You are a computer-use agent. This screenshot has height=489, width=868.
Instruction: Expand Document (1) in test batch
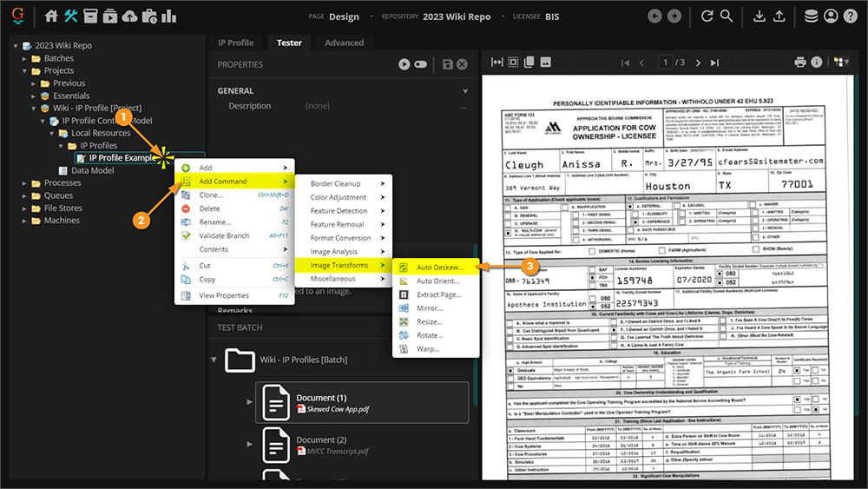[250, 402]
